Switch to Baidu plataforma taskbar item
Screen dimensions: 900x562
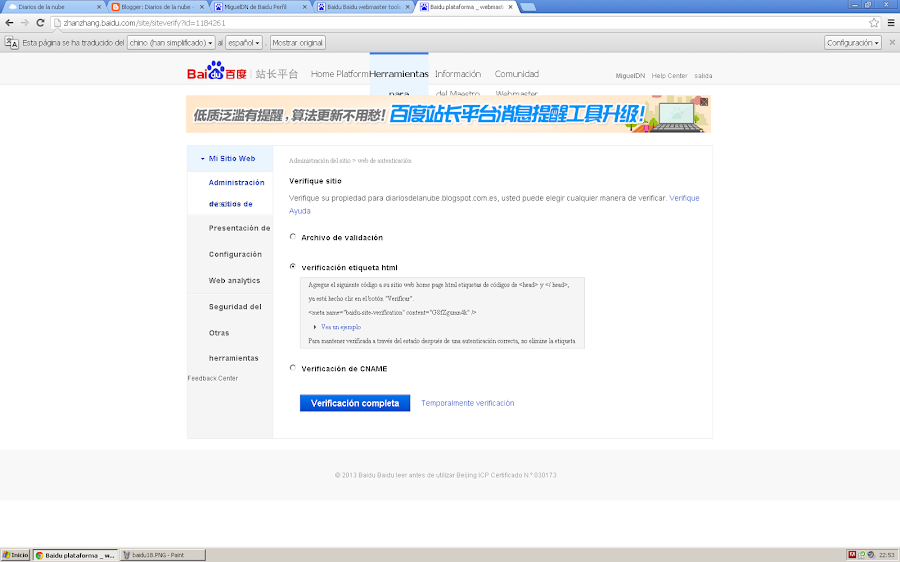tap(75, 555)
